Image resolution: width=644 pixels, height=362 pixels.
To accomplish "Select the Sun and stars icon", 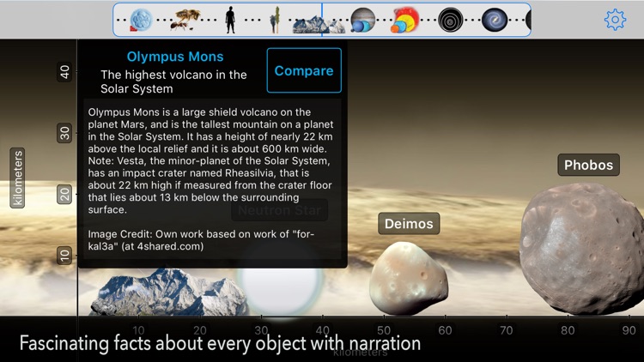I will click(404, 20).
